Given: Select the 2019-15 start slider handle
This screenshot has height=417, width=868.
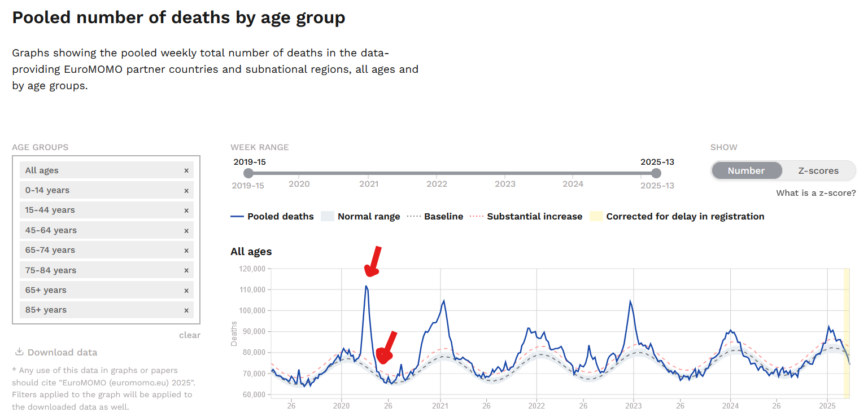Looking at the screenshot, I should point(248,173).
